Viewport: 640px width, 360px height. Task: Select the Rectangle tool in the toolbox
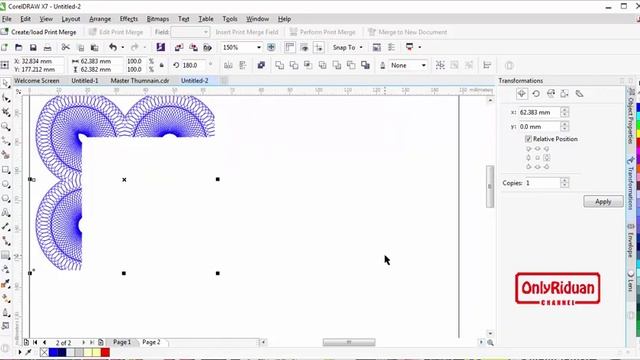pyautogui.click(x=6, y=170)
